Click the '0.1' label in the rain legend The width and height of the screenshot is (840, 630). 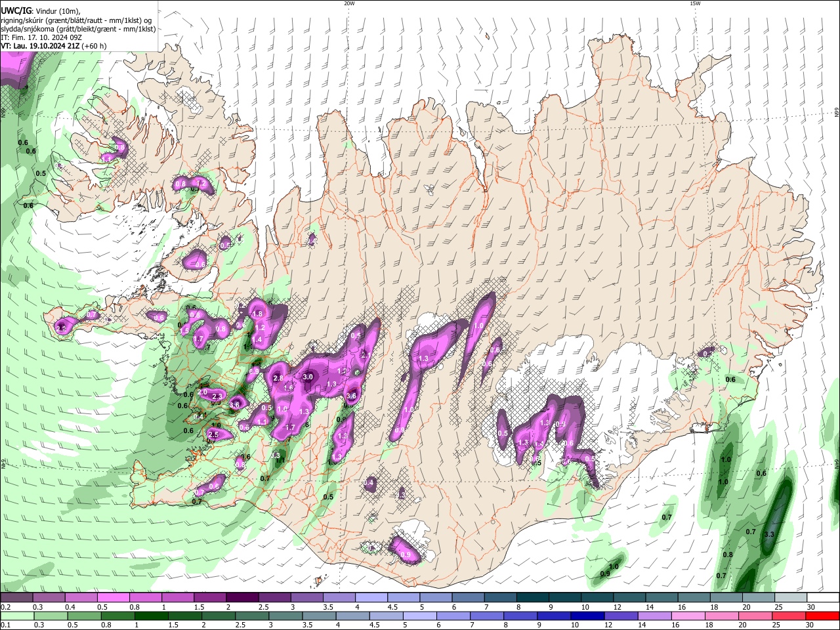tap(5, 625)
